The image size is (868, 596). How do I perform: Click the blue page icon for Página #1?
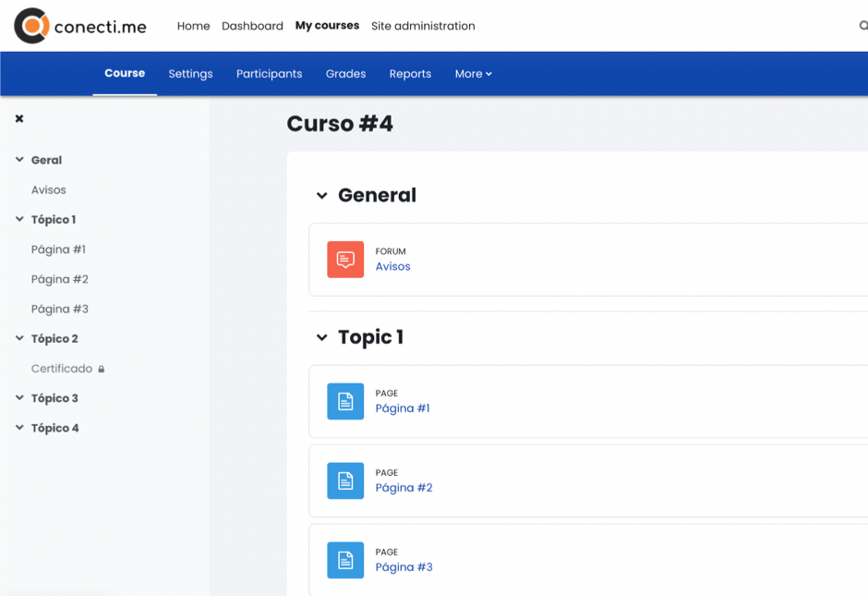345,402
